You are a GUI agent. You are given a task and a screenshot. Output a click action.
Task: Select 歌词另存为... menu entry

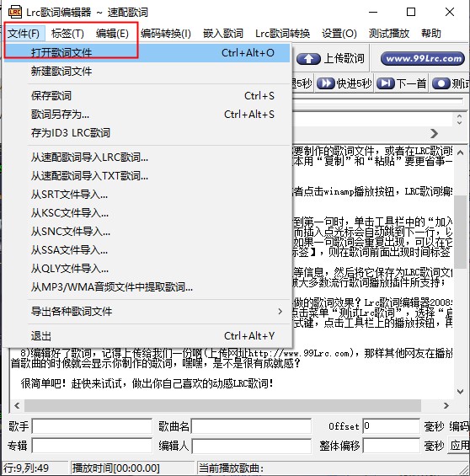(x=147, y=115)
